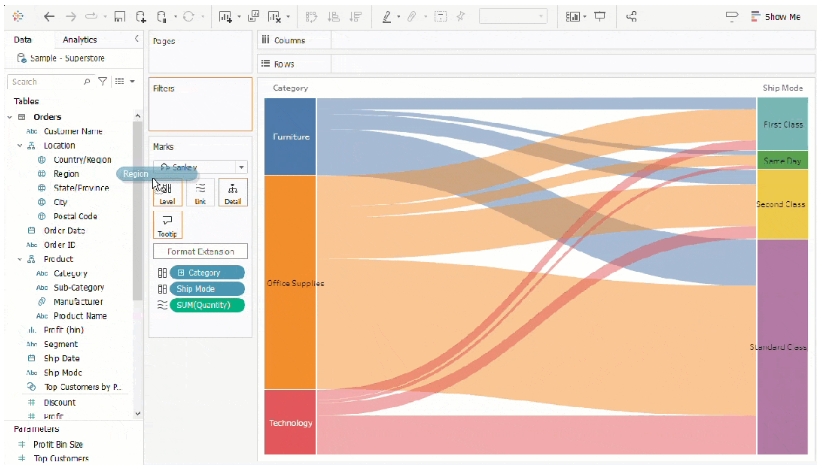Select the Data tab
Viewport: 822px width, 469px height.
(23, 39)
